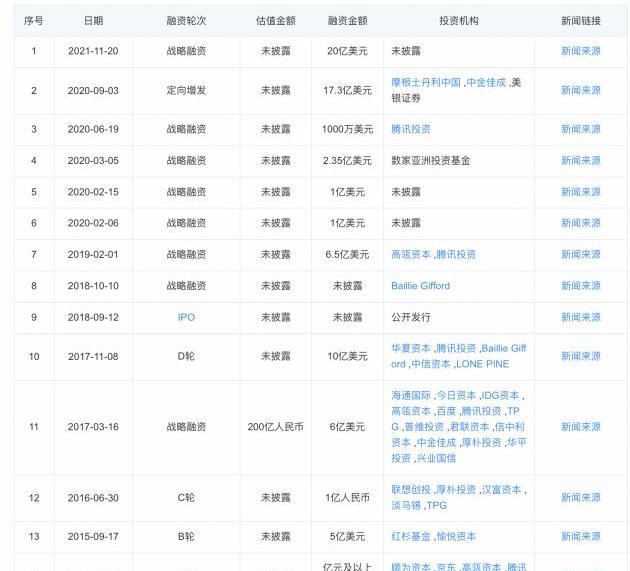This screenshot has height=571, width=630.
Task: Open 海通国际 investor link
Action: [x=411, y=395]
